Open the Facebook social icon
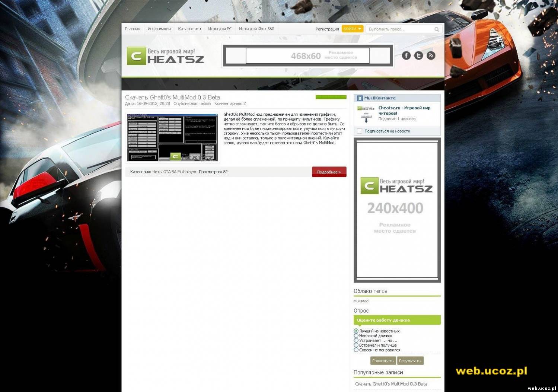Screen dimensions: 558x392 406,55
